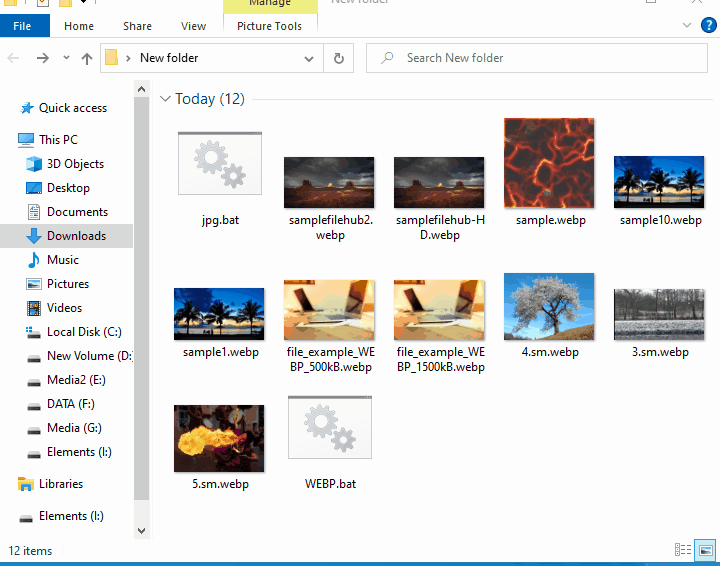Refresh the New folder view
The height and width of the screenshot is (566, 720).
coord(339,58)
